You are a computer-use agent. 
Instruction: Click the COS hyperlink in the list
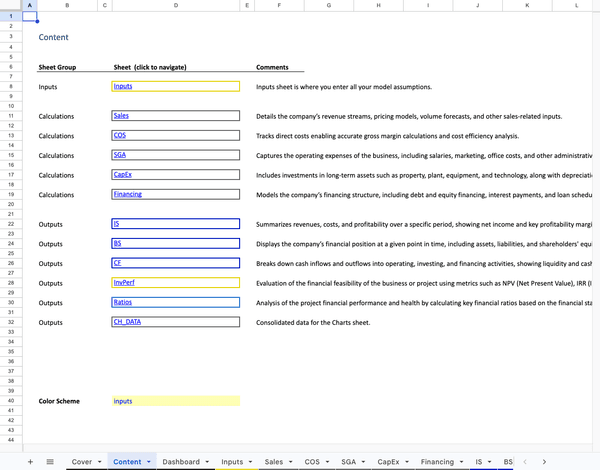pyautogui.click(x=120, y=135)
